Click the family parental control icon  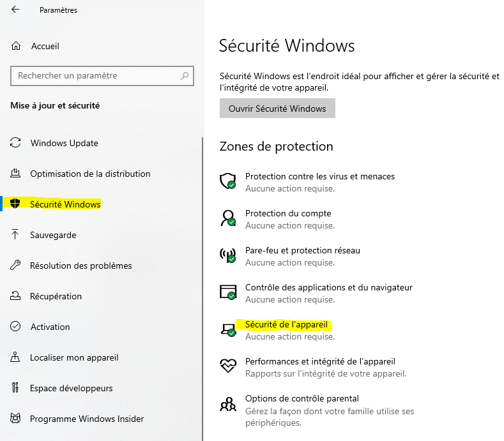click(x=228, y=404)
